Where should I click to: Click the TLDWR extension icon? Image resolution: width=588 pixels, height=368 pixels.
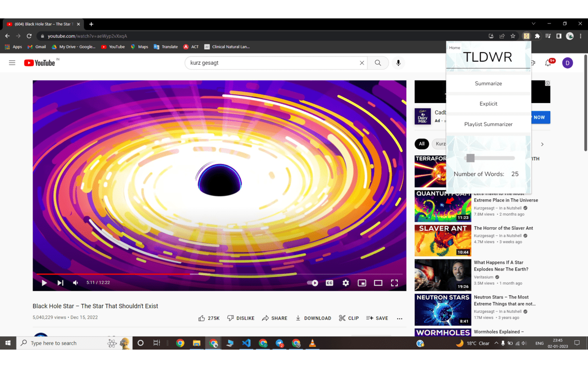tap(526, 36)
